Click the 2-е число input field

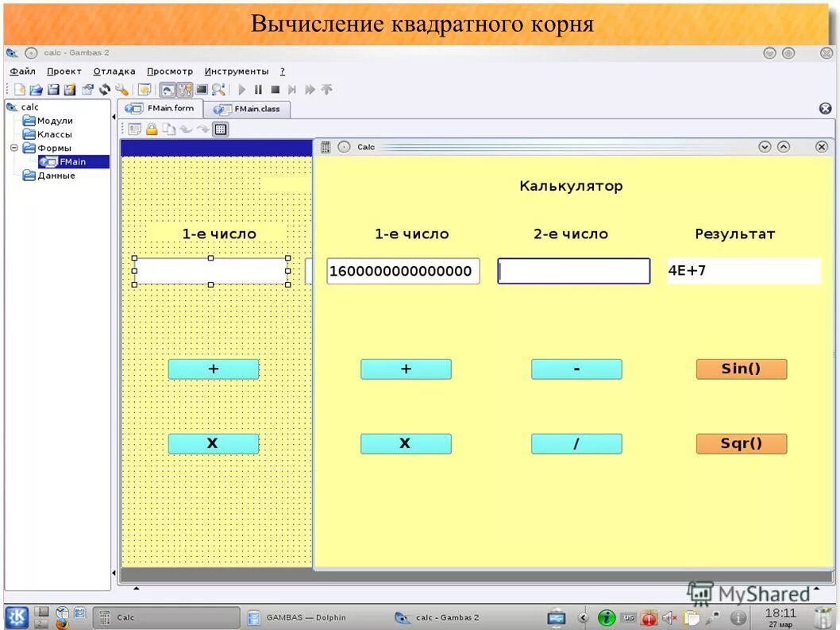pos(573,271)
